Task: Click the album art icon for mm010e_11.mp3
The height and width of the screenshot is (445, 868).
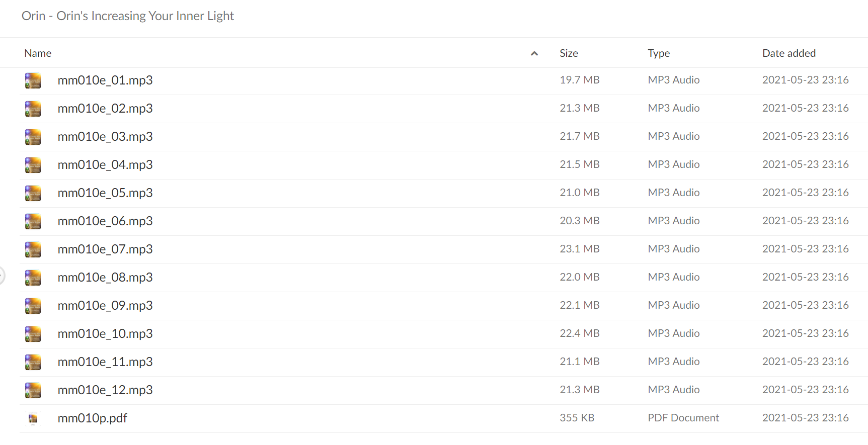Action: click(x=33, y=362)
